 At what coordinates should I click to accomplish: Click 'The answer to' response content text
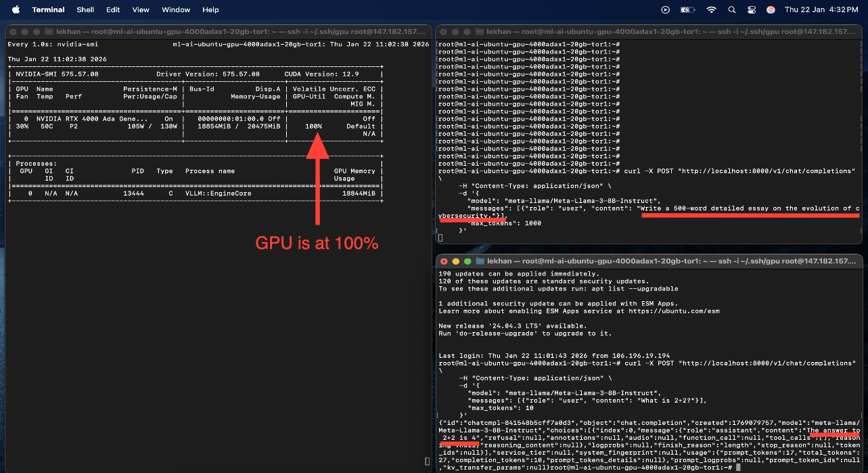point(833,430)
